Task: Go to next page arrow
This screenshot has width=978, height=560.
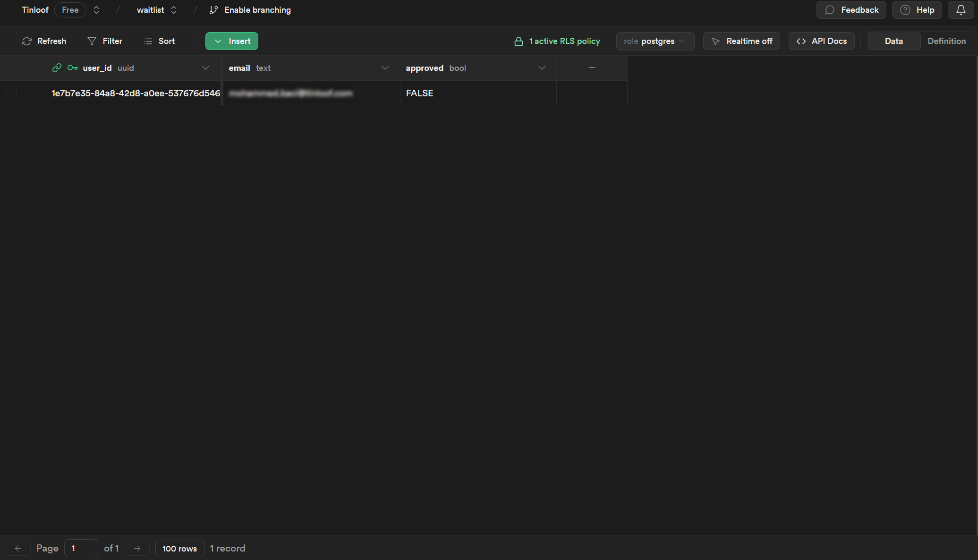Action: point(137,548)
